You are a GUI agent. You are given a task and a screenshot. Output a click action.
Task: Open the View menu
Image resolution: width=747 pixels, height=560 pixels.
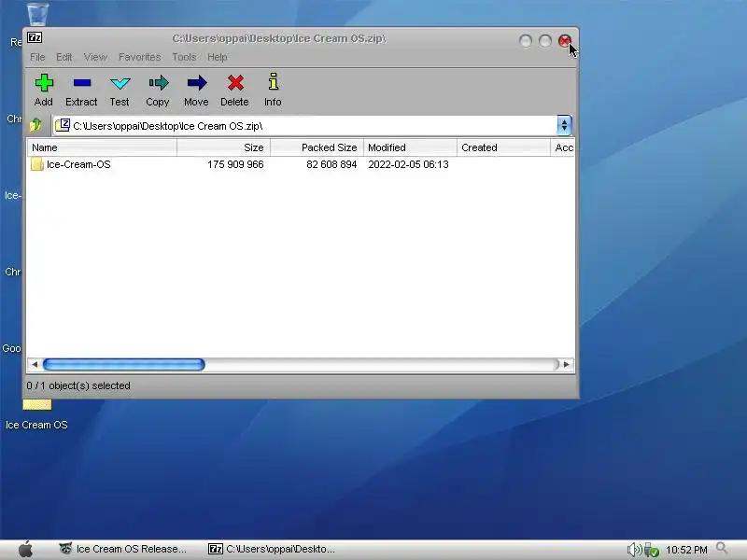95,57
